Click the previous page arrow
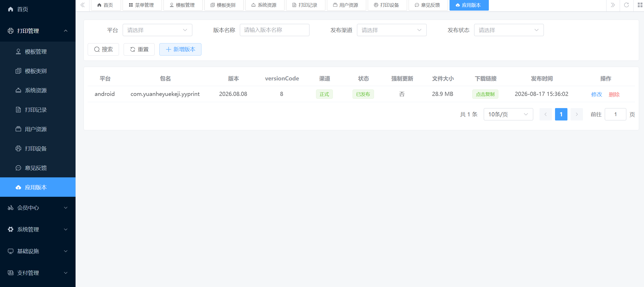This screenshot has height=287, width=644. pos(545,114)
